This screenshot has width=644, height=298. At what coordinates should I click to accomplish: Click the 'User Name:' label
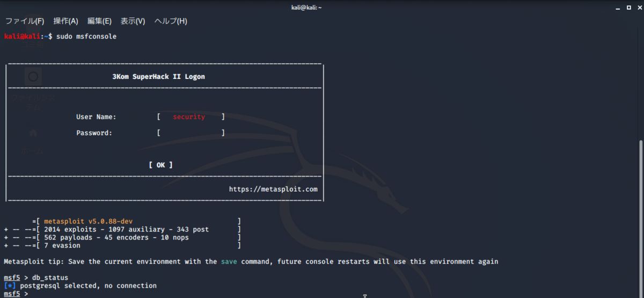click(96, 117)
